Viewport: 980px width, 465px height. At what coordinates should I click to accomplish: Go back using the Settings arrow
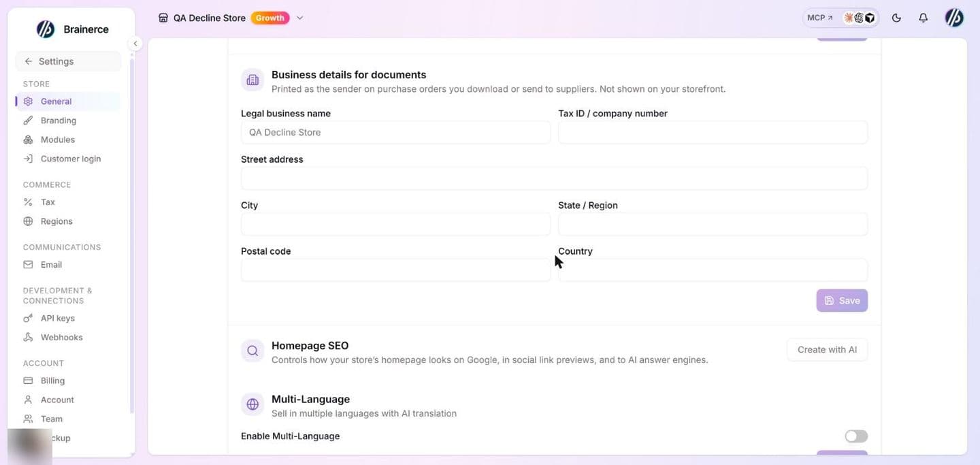pyautogui.click(x=28, y=61)
